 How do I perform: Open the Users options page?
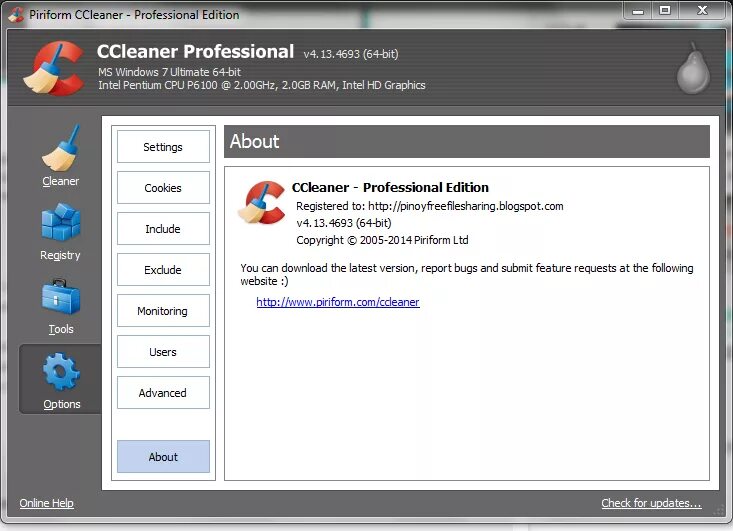coord(163,352)
